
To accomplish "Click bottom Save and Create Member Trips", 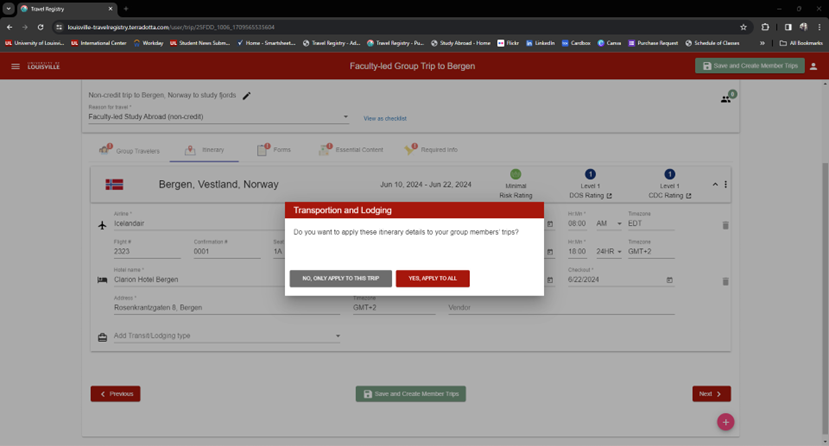I will (411, 394).
